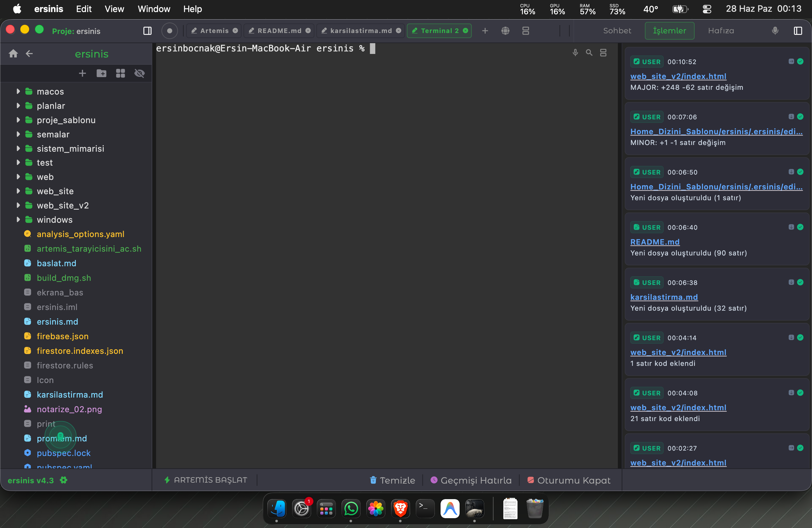Click ARTEMİS BAŞLAT button
Image resolution: width=812 pixels, height=528 pixels.
pos(206,480)
